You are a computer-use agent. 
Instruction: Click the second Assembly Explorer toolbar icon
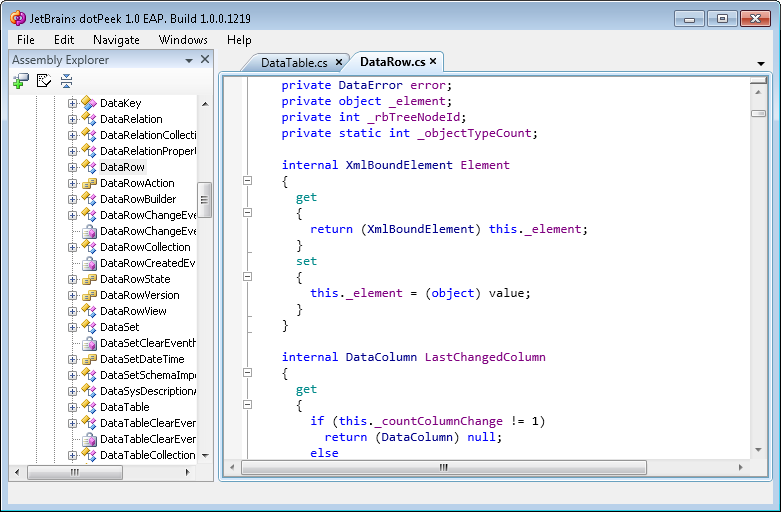tap(44, 81)
